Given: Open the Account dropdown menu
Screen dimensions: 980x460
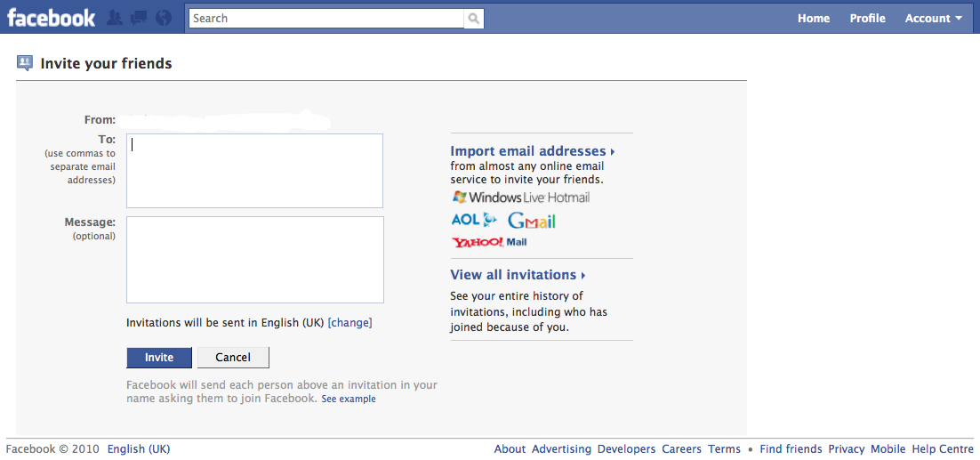Looking at the screenshot, I should tap(934, 18).
